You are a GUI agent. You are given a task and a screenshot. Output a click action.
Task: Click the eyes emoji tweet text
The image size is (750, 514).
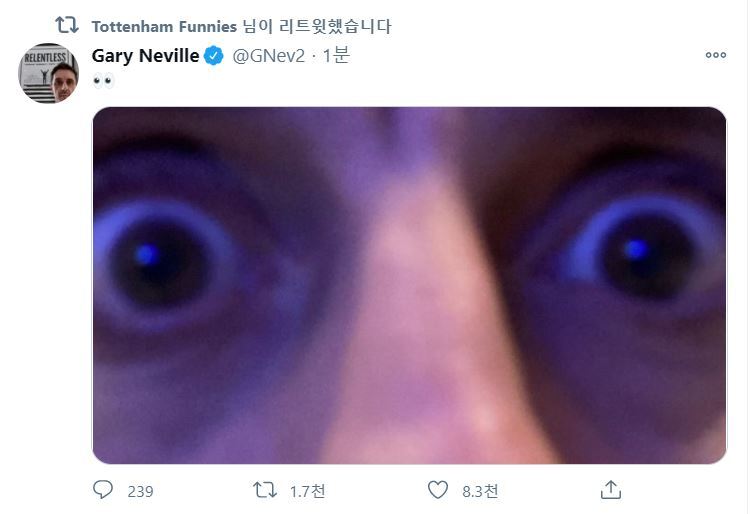point(104,81)
